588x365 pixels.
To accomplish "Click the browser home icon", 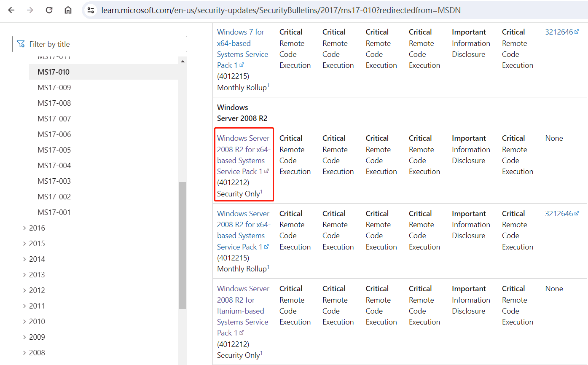I will 68,11.
